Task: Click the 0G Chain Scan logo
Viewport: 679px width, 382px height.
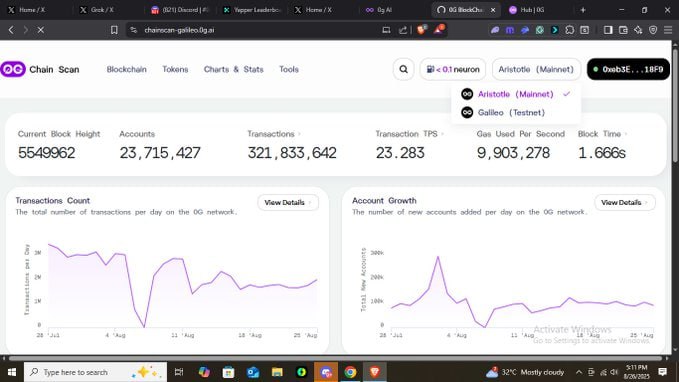Action: pos(40,69)
